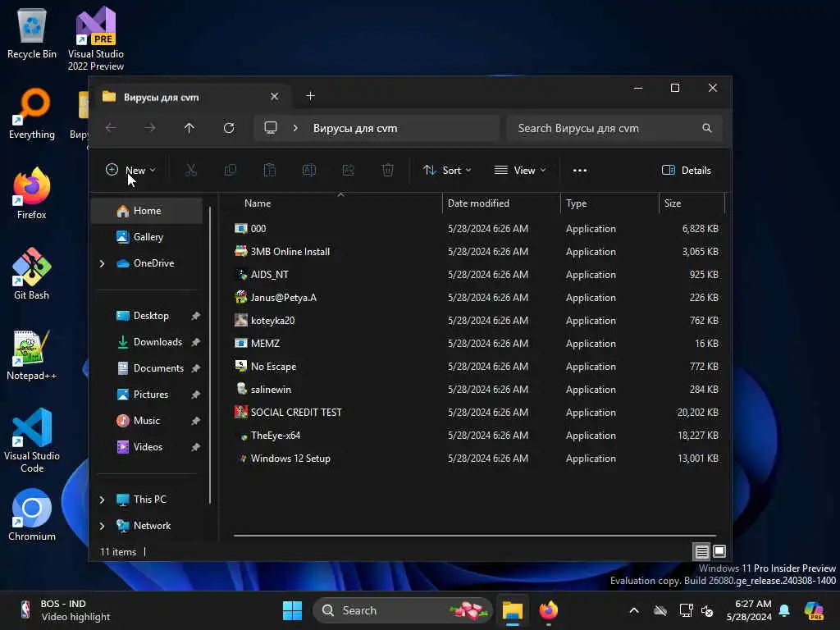The width and height of the screenshot is (840, 630).
Task: Click the Delete trash icon
Action: click(388, 171)
